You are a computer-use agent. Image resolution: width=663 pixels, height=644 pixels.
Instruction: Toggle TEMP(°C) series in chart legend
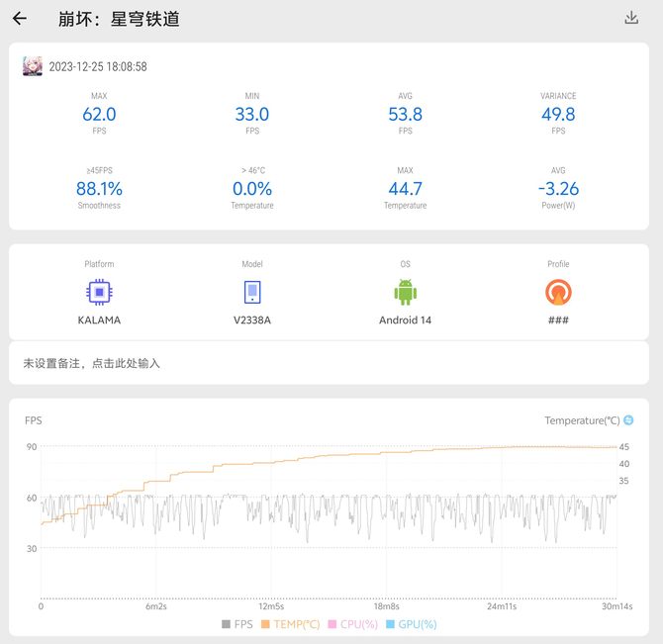(291, 624)
